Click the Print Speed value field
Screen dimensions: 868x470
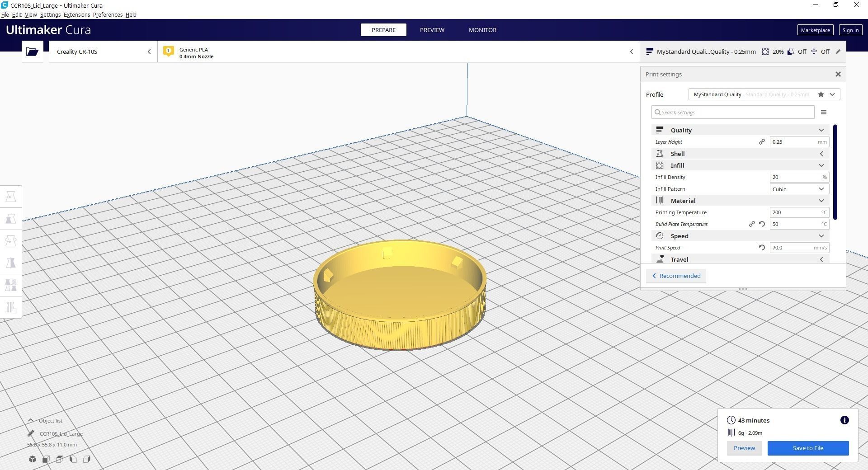tap(799, 248)
